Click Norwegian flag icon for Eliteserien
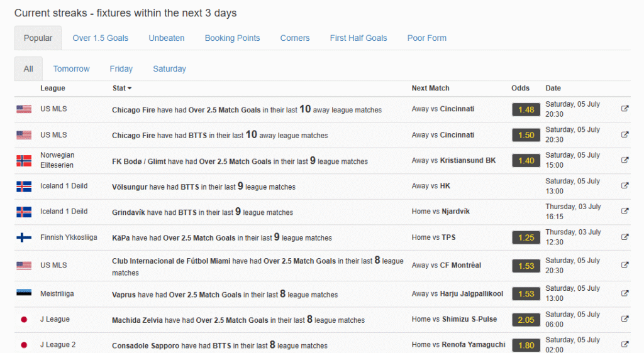 point(24,161)
